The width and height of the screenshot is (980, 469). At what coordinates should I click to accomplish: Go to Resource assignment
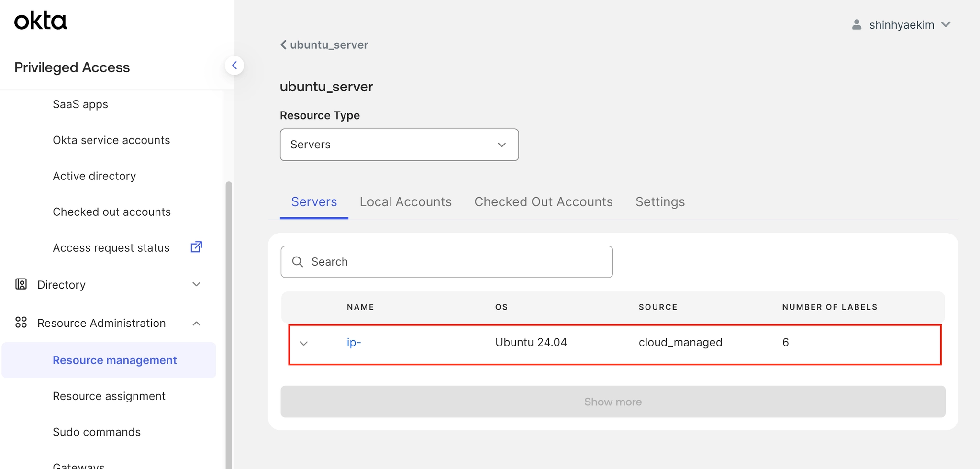pyautogui.click(x=109, y=396)
